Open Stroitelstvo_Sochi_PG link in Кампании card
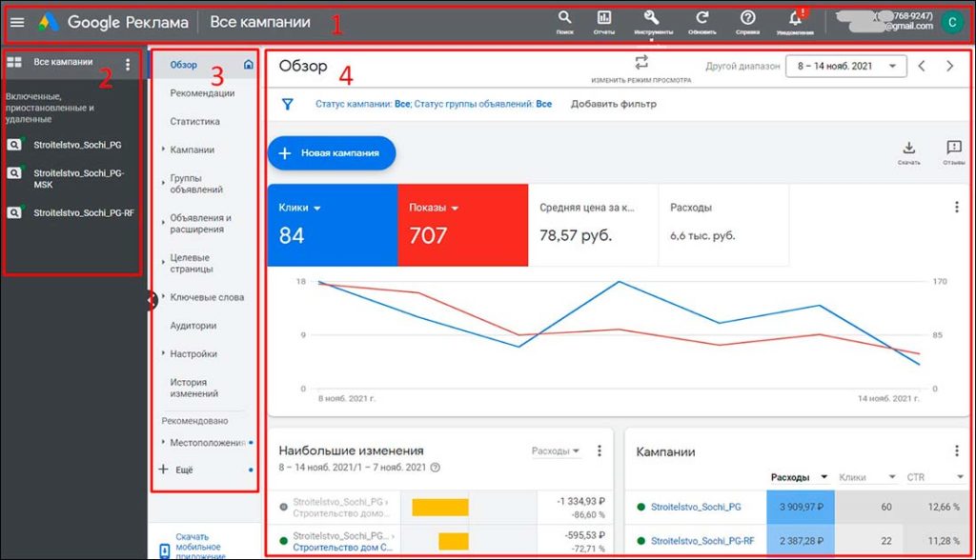Viewport: 976px width, 560px height. (x=696, y=507)
